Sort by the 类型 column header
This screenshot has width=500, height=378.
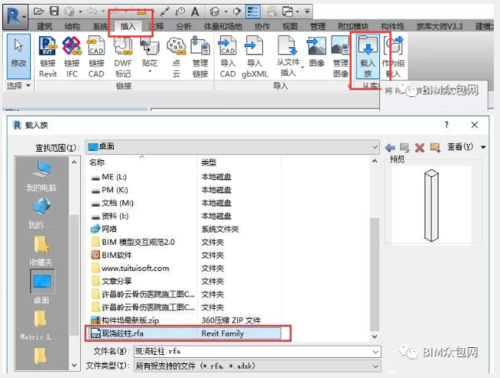click(x=239, y=162)
